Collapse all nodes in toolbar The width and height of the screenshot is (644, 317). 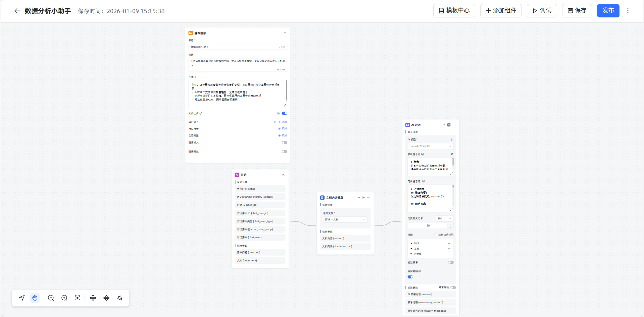point(93,298)
